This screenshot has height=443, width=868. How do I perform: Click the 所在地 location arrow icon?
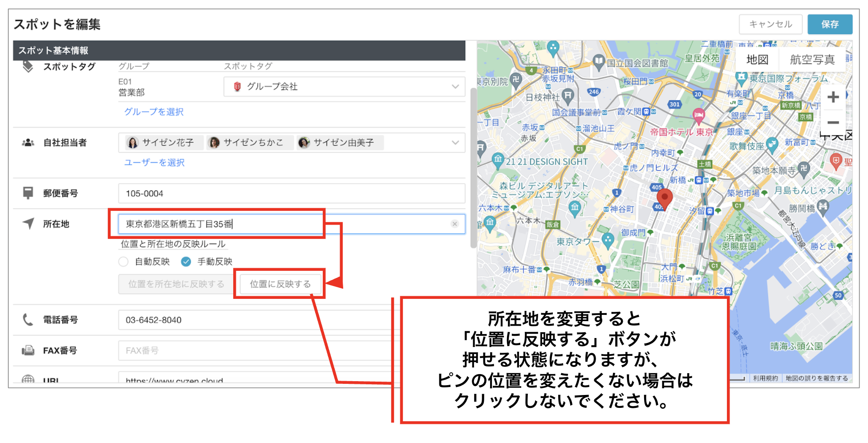coord(28,223)
